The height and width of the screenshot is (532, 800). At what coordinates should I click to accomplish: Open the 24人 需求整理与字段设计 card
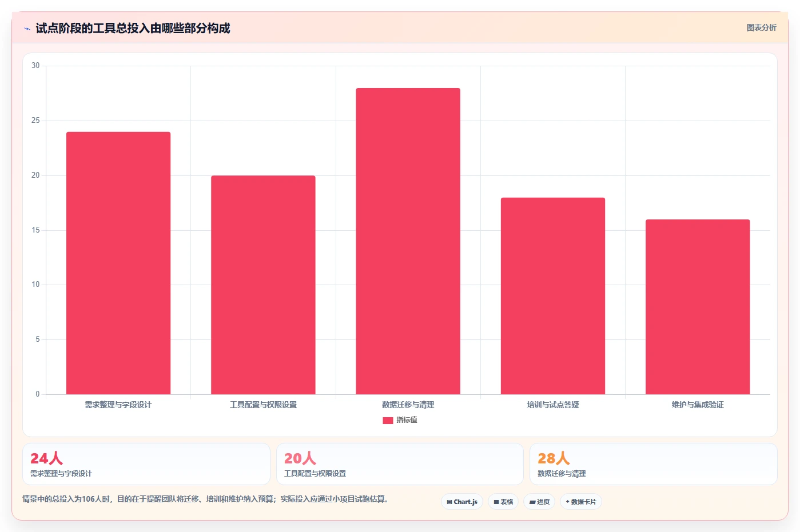146,464
